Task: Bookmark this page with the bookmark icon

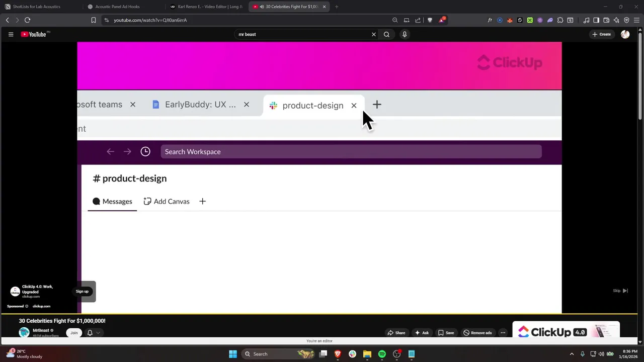Action: pos(93,20)
